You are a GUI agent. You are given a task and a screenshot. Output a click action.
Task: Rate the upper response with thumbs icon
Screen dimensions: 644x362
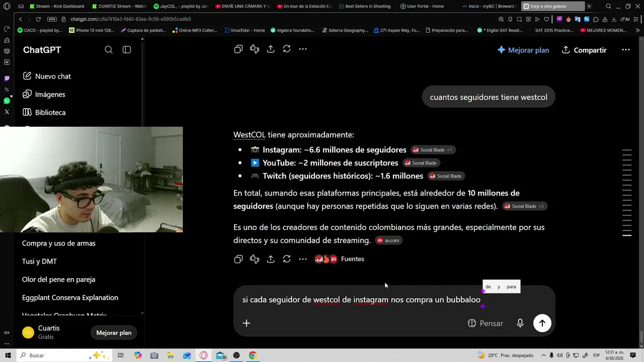[x=255, y=49]
